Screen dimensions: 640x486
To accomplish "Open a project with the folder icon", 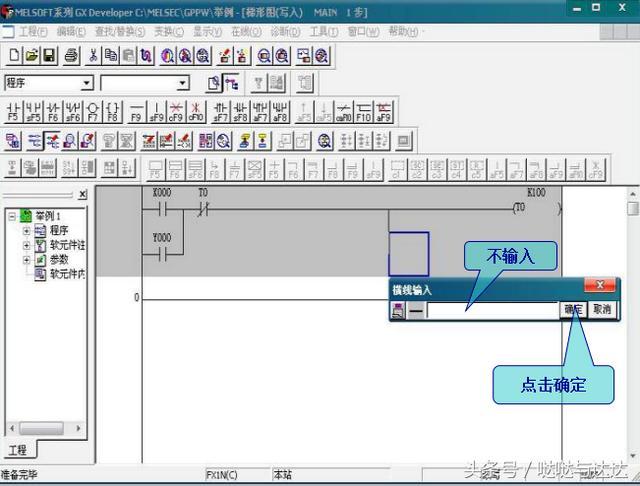I will [x=31, y=55].
